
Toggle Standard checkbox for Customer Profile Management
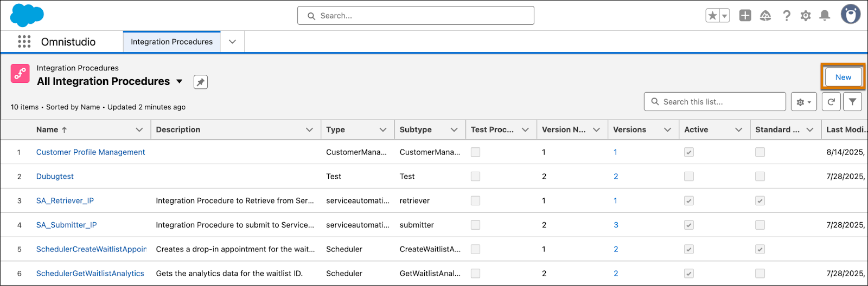pyautogui.click(x=760, y=152)
